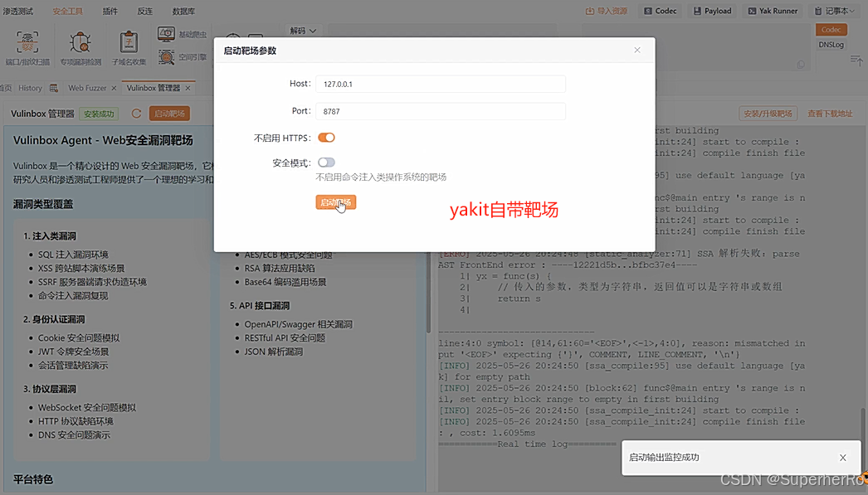Click the collapse-up lines icon below DNSLog
868x495 pixels.
pyautogui.click(x=856, y=60)
